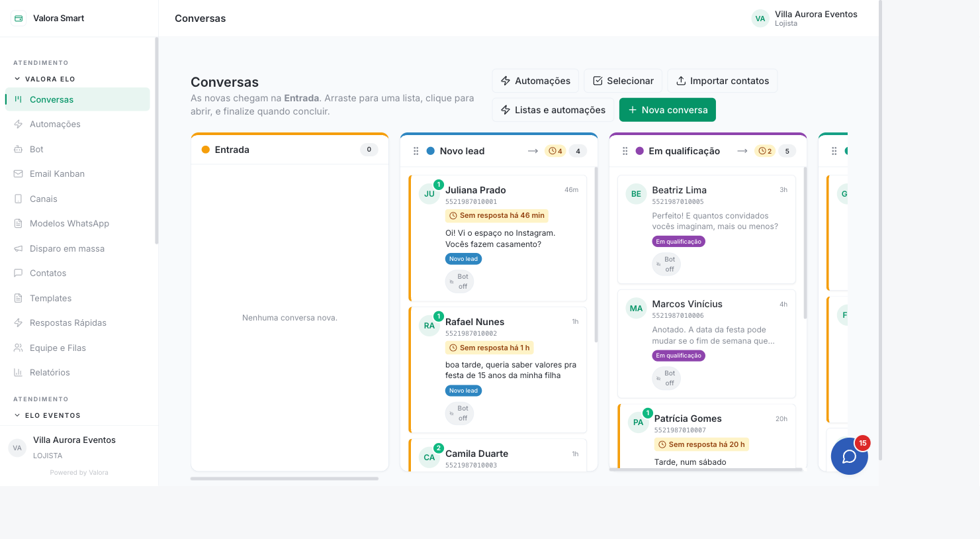
Task: Start a Nova conversa
Action: [668, 110]
